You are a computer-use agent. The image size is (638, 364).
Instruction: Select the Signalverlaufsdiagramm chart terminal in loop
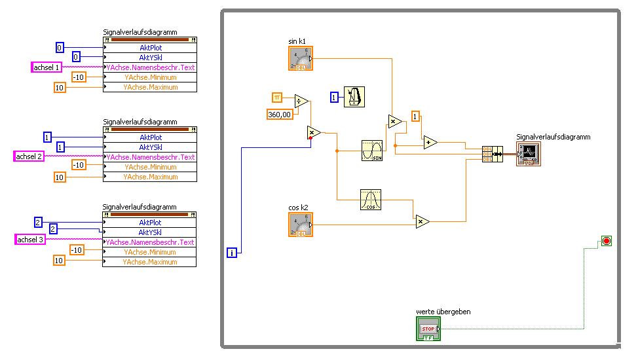click(529, 154)
